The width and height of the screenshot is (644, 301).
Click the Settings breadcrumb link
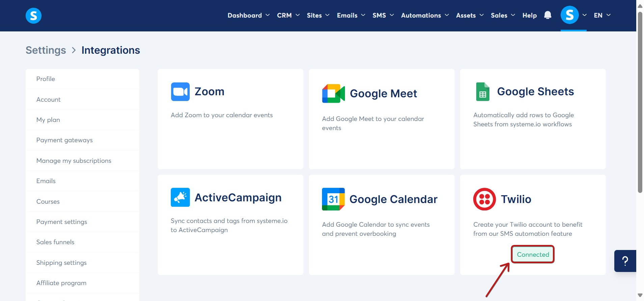pos(46,50)
